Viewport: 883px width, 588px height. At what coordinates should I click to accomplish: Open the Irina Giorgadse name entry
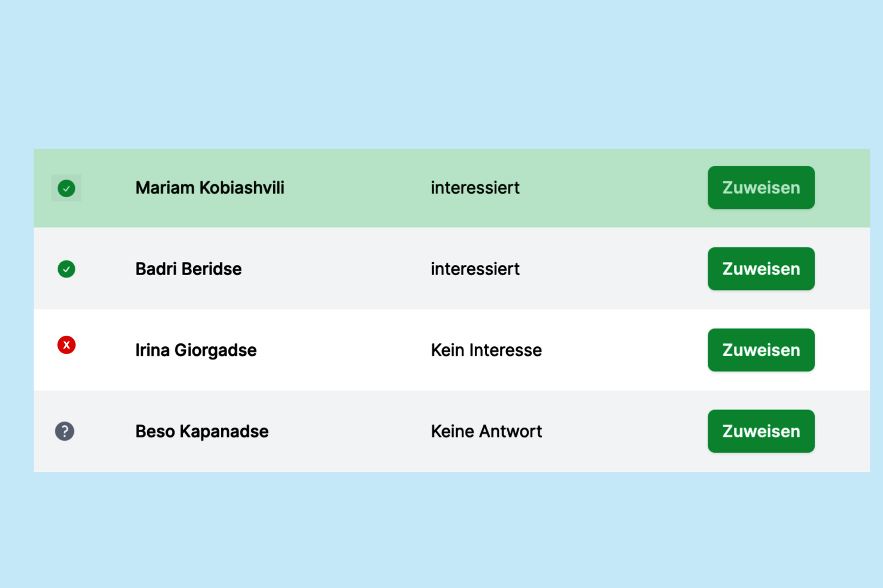[x=196, y=350]
